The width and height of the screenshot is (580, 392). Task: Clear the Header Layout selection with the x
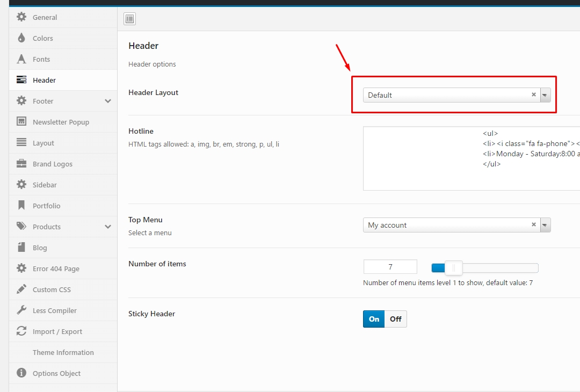(533, 95)
